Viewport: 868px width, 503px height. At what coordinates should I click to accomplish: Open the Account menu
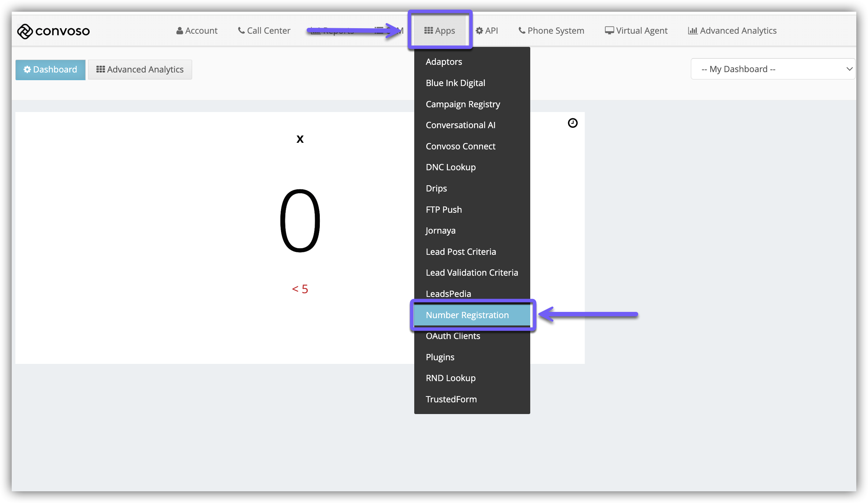(197, 31)
